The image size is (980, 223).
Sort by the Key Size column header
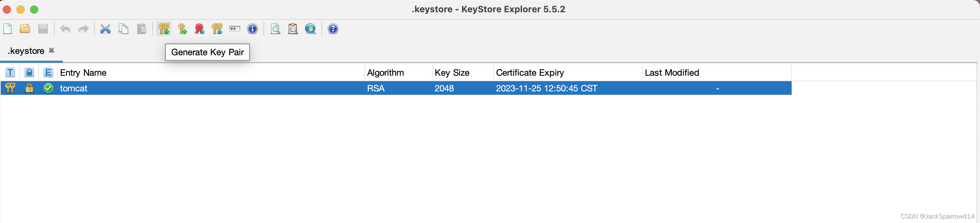point(463,73)
